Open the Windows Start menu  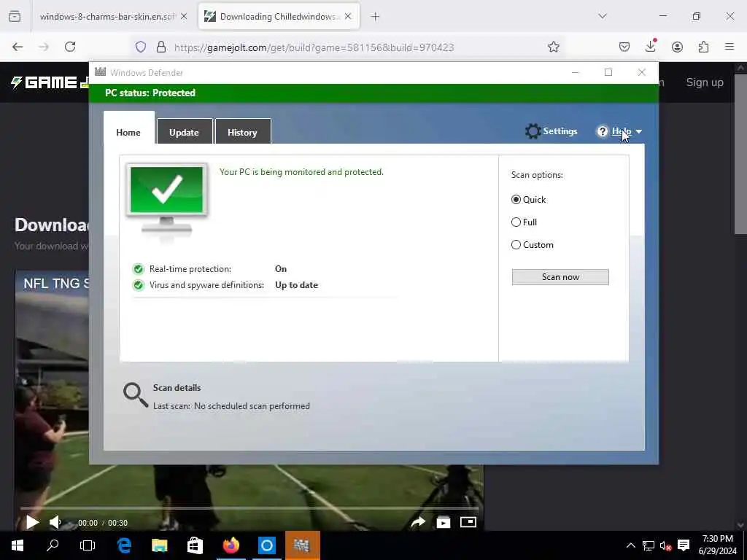pos(18,545)
